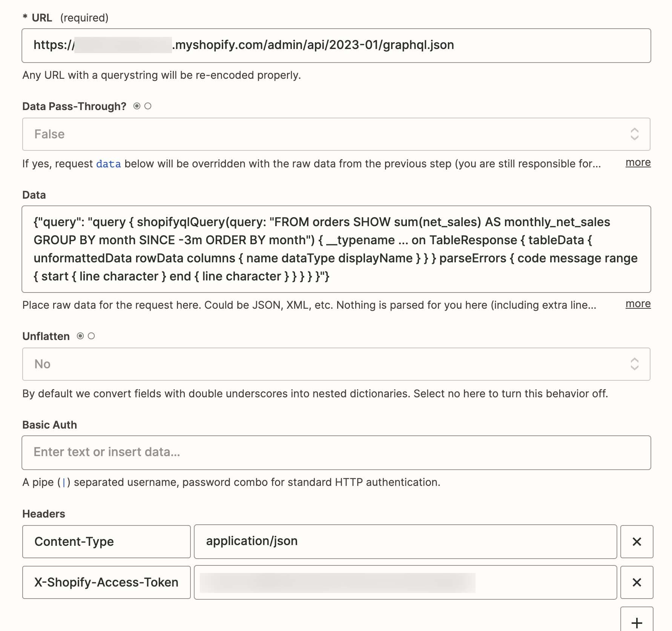Click the dropdown arrows on Unflatten field
Screen dimensions: 672x631
click(x=634, y=364)
